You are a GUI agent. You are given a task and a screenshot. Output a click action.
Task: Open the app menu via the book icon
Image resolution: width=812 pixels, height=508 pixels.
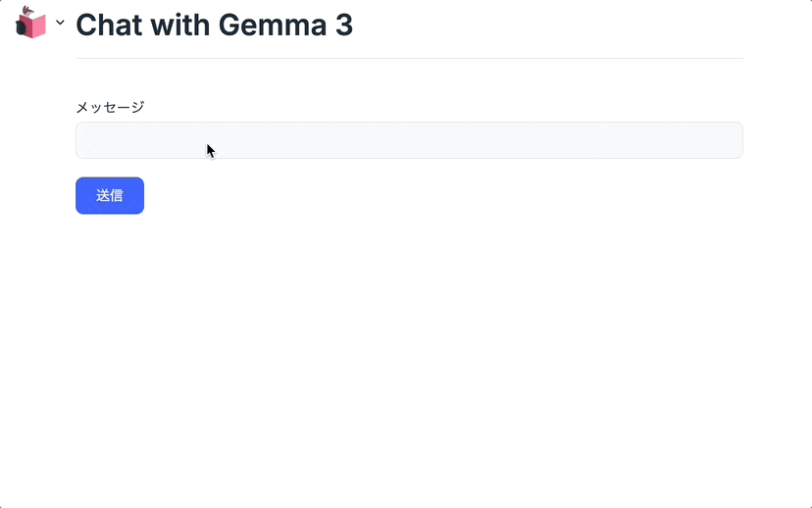31,24
